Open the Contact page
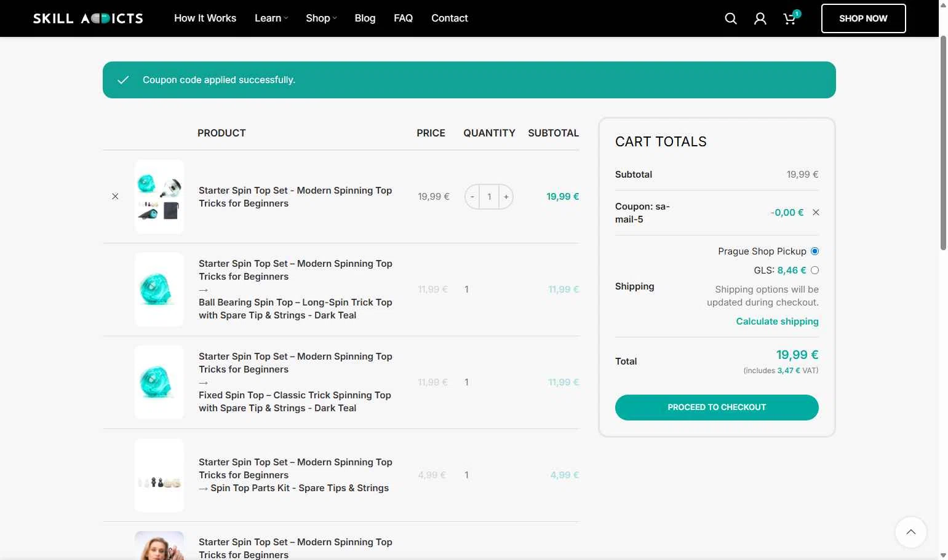The image size is (948, 560). 450,18
